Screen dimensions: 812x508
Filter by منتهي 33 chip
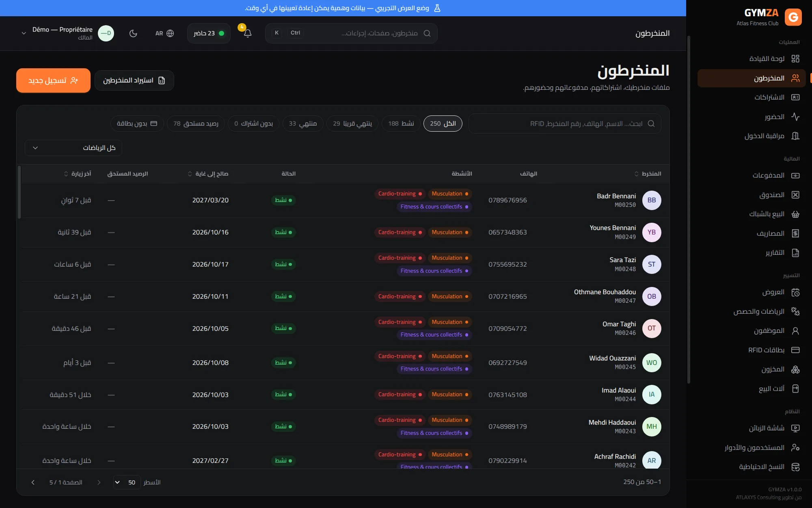pos(303,124)
